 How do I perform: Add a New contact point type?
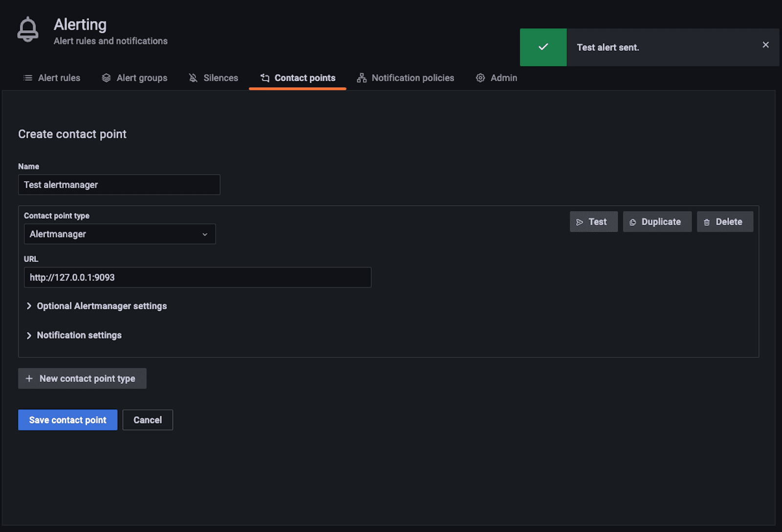pyautogui.click(x=82, y=379)
